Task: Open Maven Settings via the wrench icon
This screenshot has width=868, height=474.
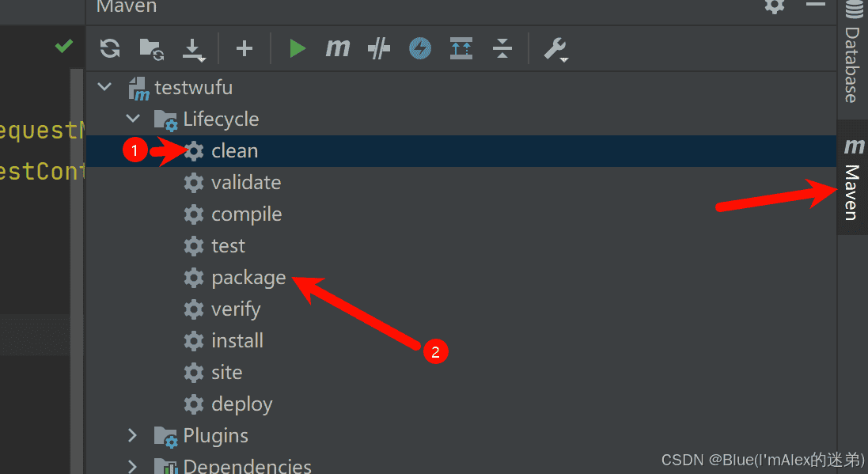Action: click(555, 49)
